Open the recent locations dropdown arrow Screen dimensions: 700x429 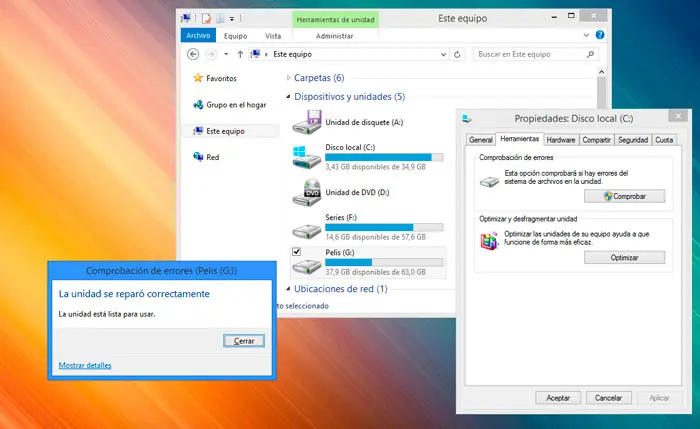click(226, 54)
